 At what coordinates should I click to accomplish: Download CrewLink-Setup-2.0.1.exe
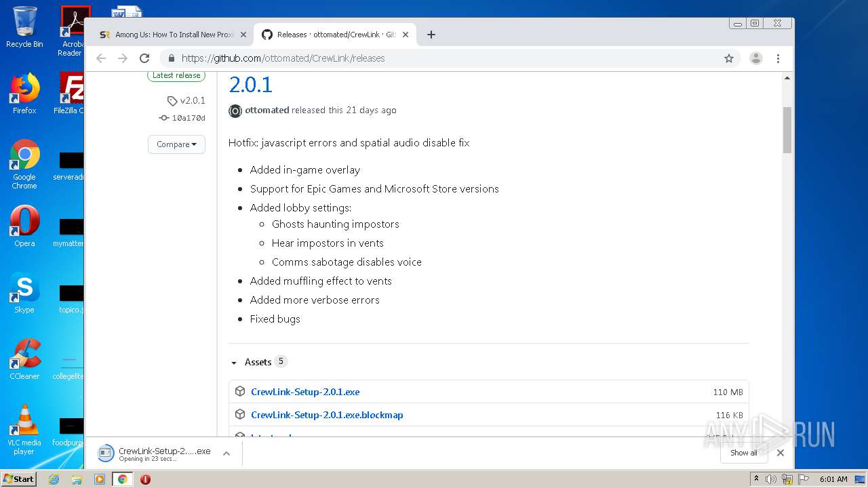point(305,392)
